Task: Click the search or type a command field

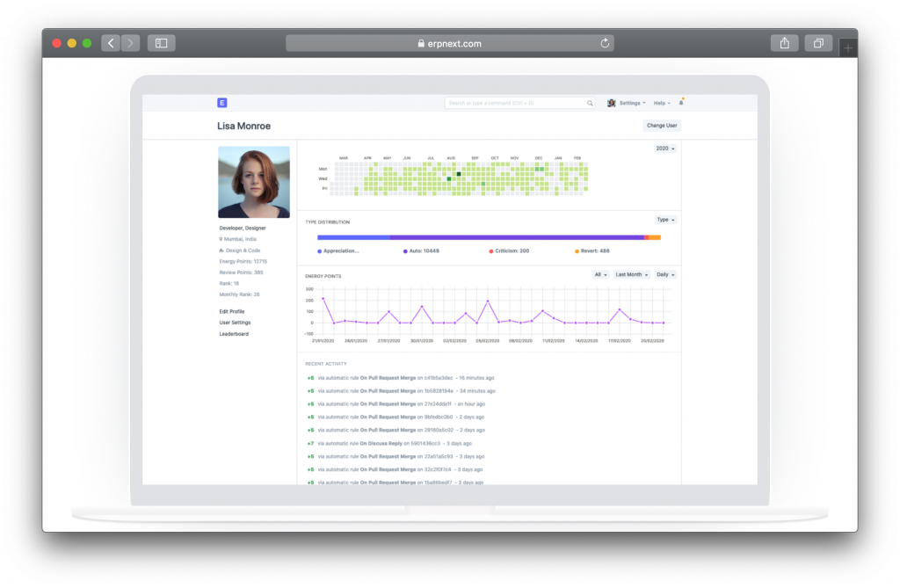Action: 519,103
